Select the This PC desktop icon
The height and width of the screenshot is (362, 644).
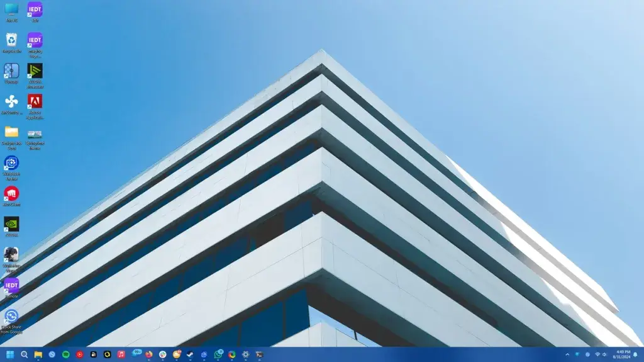coord(11,9)
